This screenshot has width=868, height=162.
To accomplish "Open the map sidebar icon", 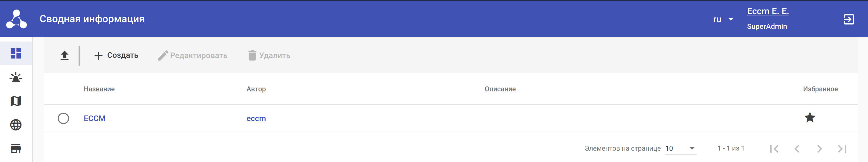I will [x=16, y=101].
